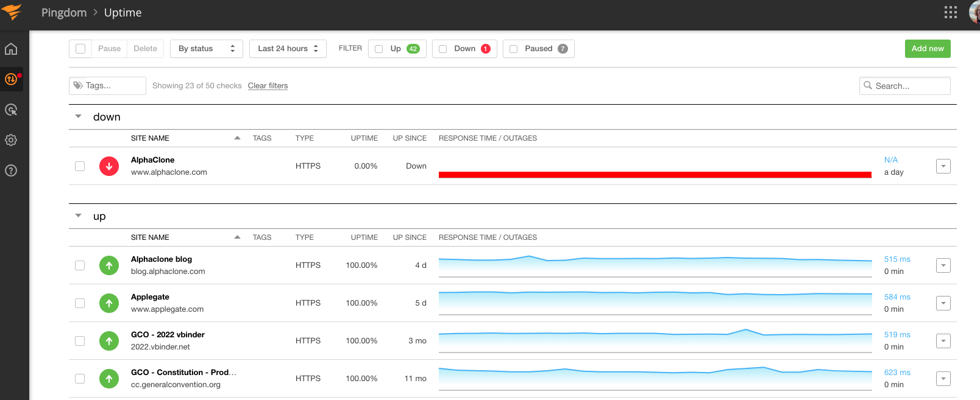
Task: Sort down group by Site Name arrow
Action: [x=237, y=138]
